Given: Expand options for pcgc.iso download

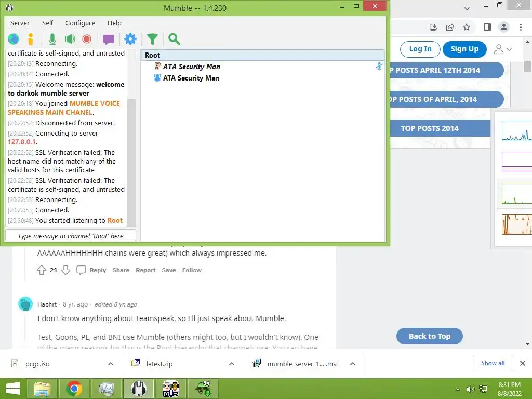Looking at the screenshot, I should click(x=111, y=364).
